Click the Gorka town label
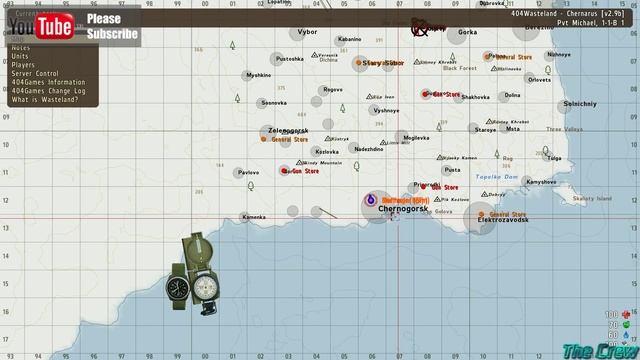 coord(467,32)
